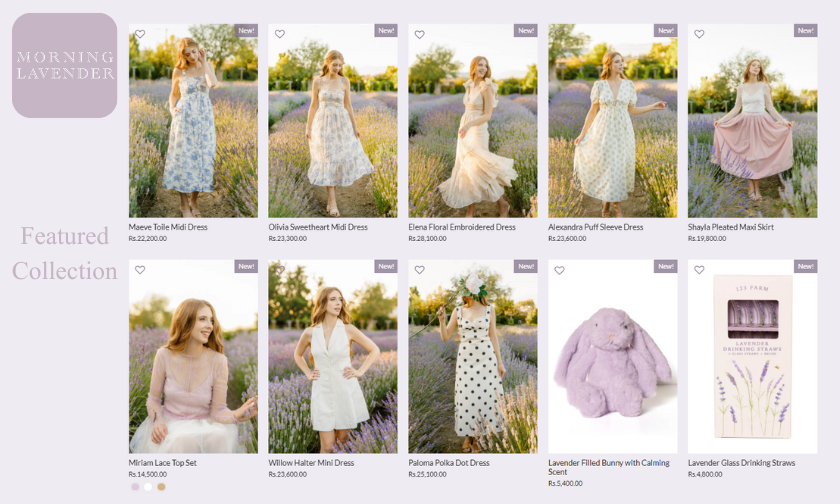Screen dimensions: 840x504
Task: Click New! badge on Willow Halter Mini Dress
Action: (x=386, y=266)
